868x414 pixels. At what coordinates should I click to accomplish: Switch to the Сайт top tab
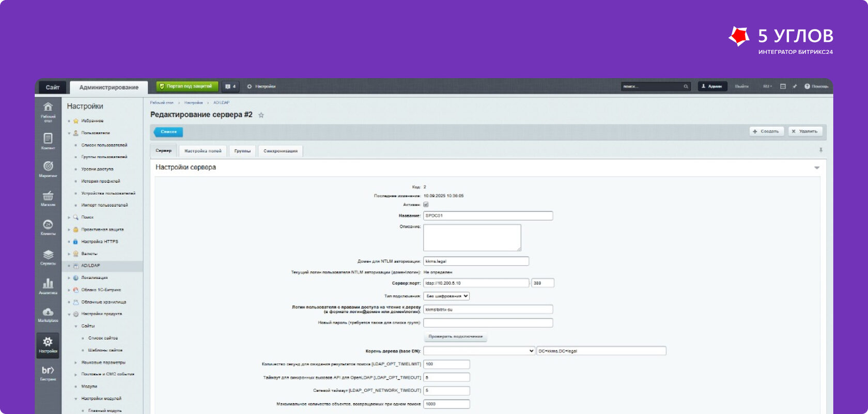pos(52,87)
